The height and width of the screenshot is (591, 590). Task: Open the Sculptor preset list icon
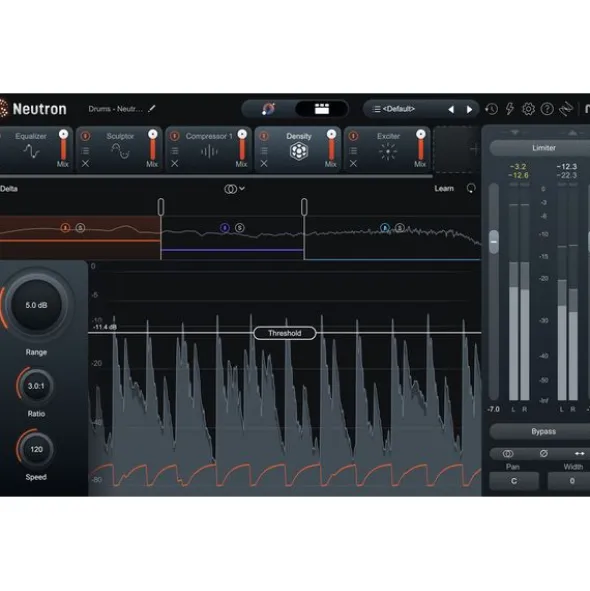click(x=85, y=151)
